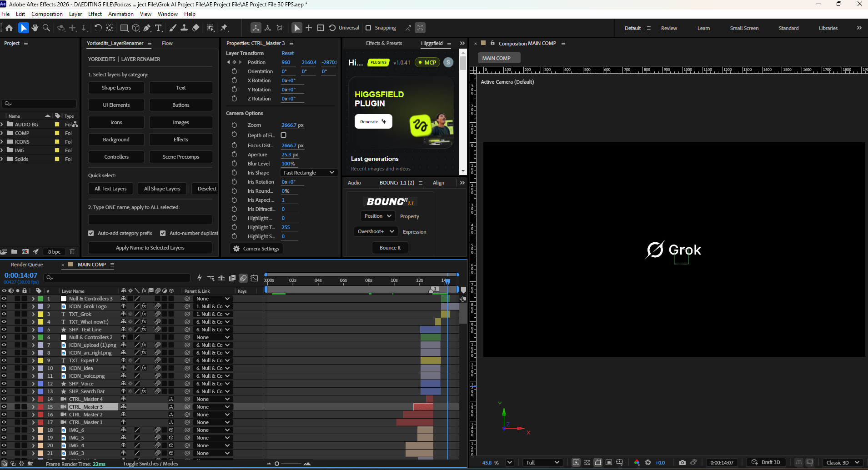
Task: Toggle the Snapping checkbox
Action: tap(368, 28)
